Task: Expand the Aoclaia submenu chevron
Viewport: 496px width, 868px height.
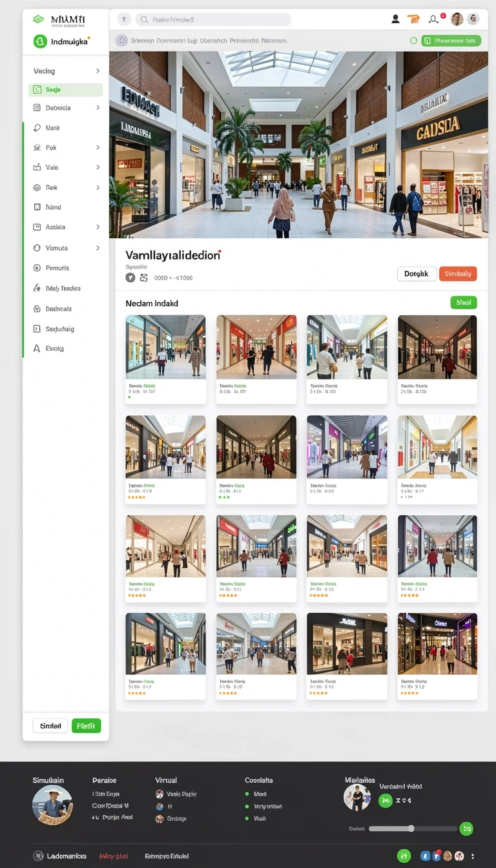Action: pyautogui.click(x=98, y=227)
